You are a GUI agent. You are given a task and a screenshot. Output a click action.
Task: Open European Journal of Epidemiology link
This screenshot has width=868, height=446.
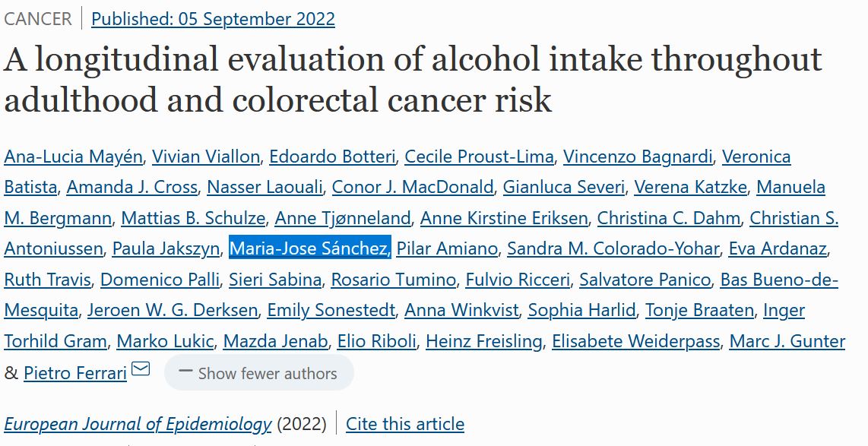(138, 423)
